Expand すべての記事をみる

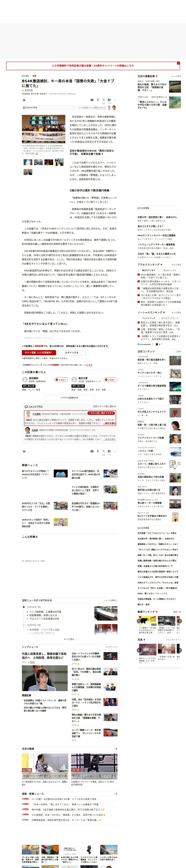[70, 398]
